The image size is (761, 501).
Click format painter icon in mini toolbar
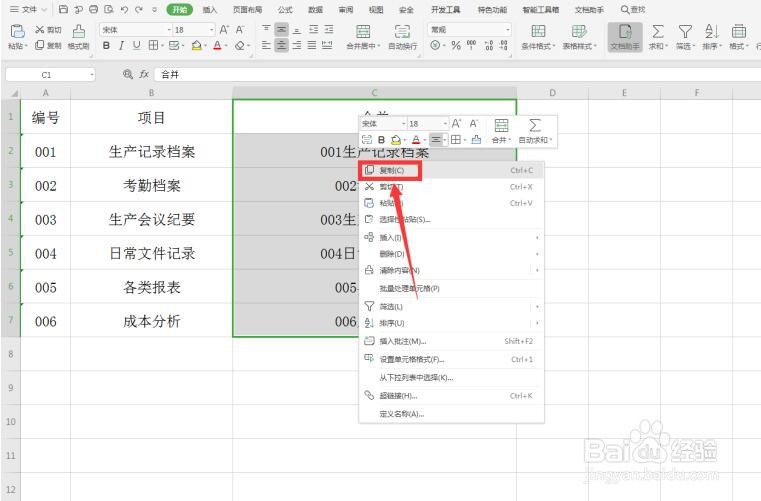pyautogui.click(x=477, y=140)
